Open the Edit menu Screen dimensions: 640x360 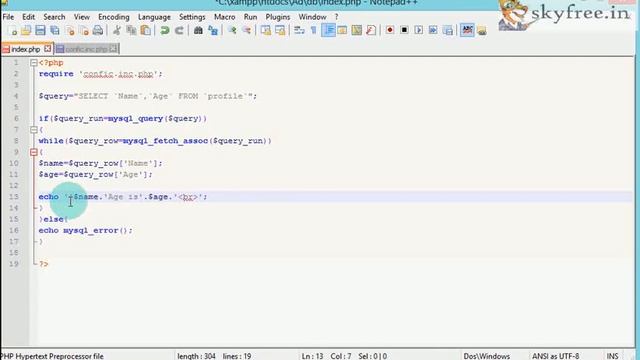(x=29, y=17)
